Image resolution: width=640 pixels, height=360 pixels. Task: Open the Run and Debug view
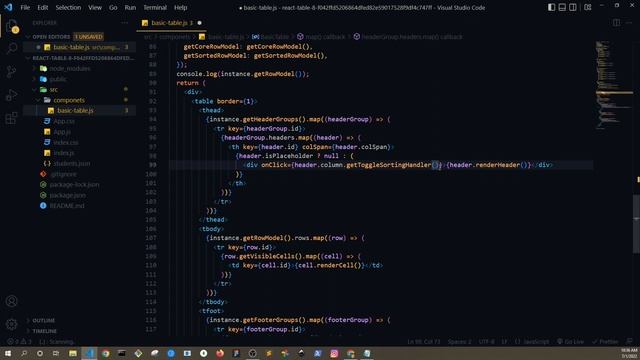pos(12,95)
